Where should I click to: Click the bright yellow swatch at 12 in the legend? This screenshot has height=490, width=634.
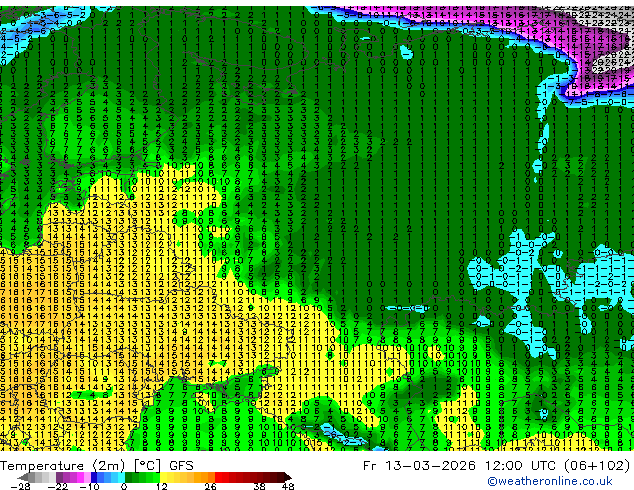(163, 477)
